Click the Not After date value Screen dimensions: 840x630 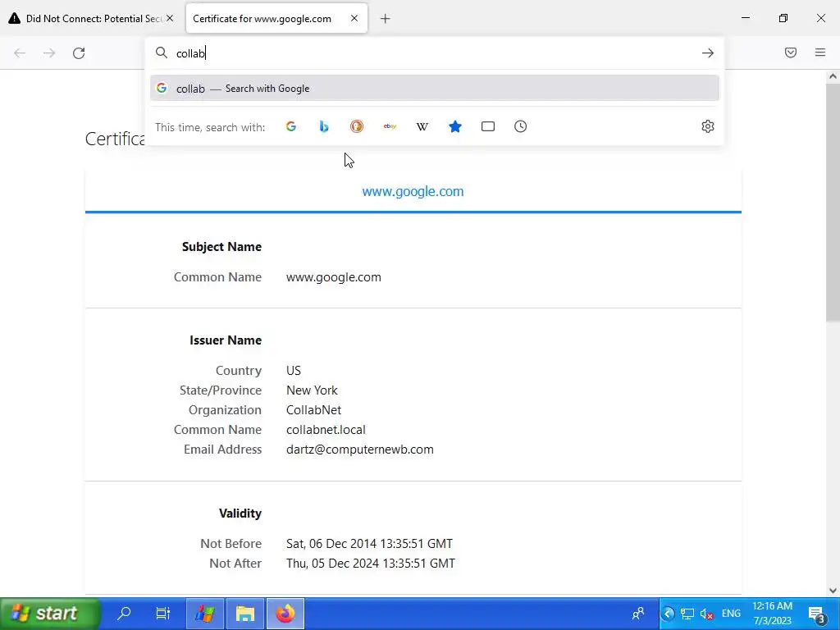tap(371, 564)
